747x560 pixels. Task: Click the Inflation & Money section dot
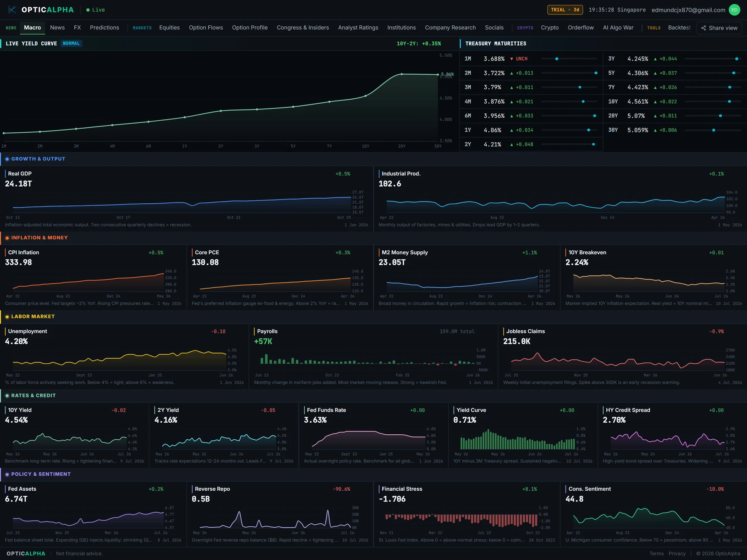click(7, 238)
